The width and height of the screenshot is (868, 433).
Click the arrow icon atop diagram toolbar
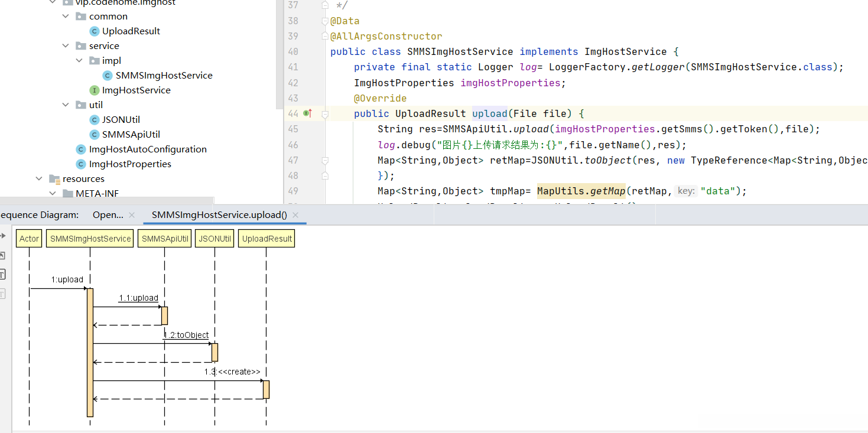(x=2, y=236)
